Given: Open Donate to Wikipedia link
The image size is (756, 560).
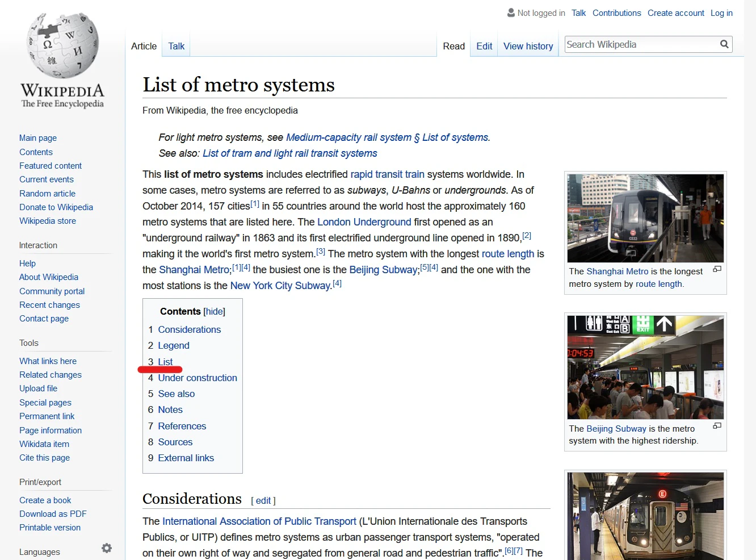Looking at the screenshot, I should (56, 207).
